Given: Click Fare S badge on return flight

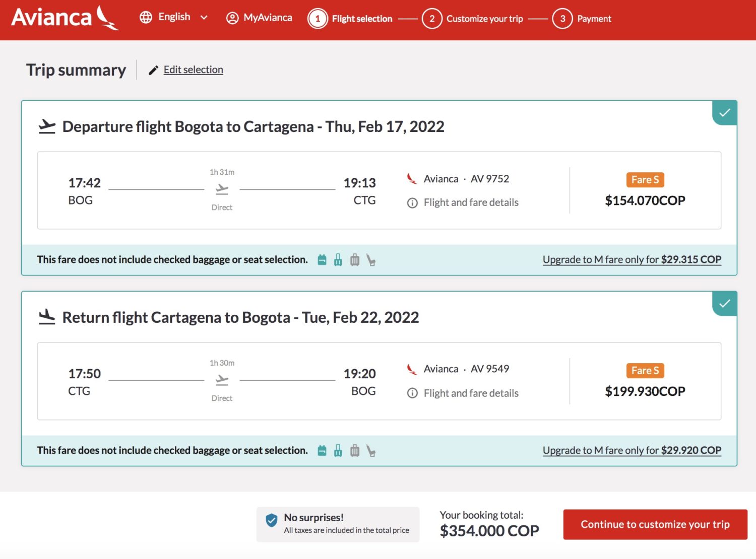Looking at the screenshot, I should 645,371.
